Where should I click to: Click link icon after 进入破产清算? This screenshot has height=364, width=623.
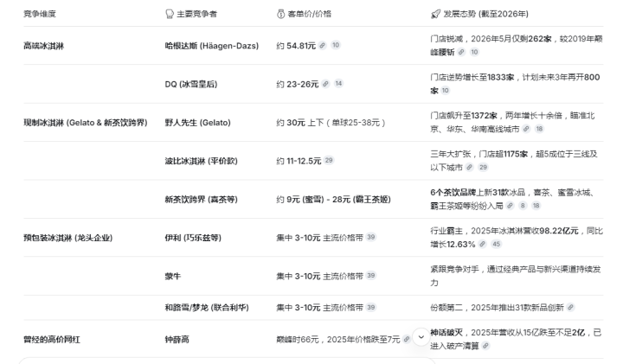[485, 346]
